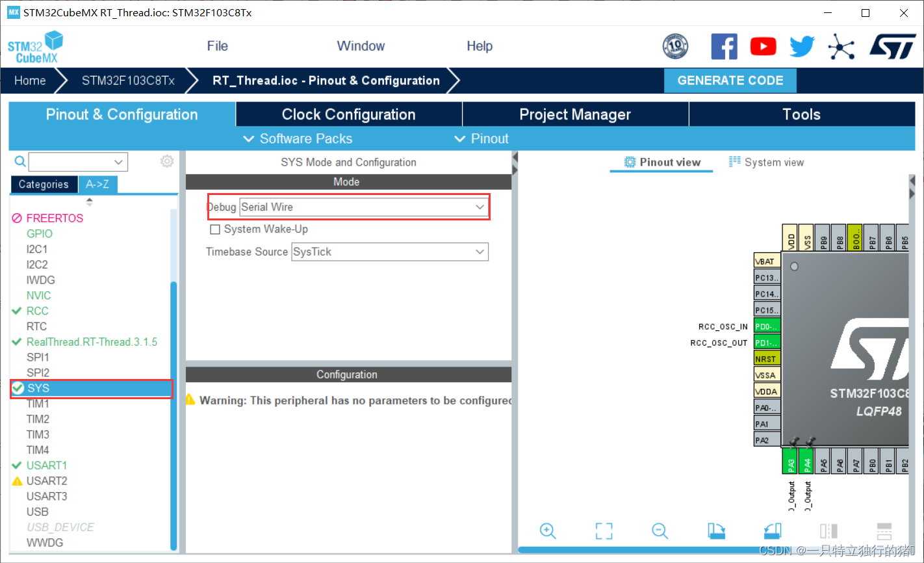924x563 pixels.
Task: Click the 10 years anniversary badge
Action: coord(675,46)
